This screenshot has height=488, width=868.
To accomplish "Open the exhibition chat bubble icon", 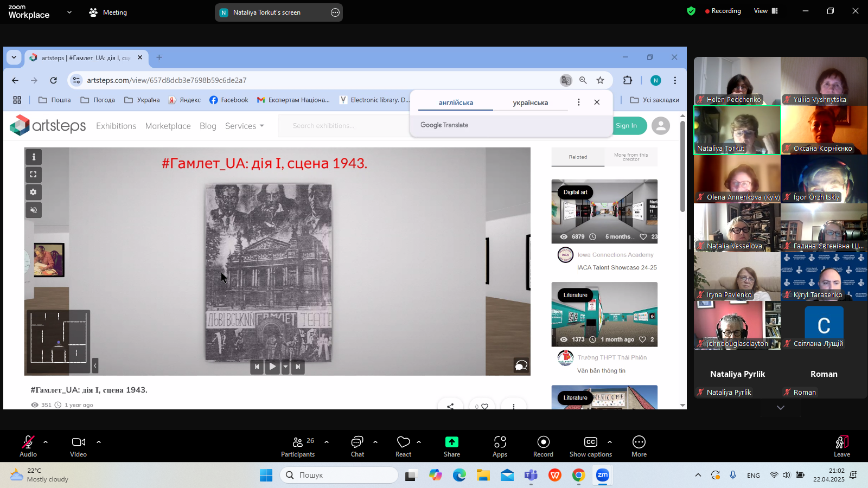I will click(x=521, y=365).
